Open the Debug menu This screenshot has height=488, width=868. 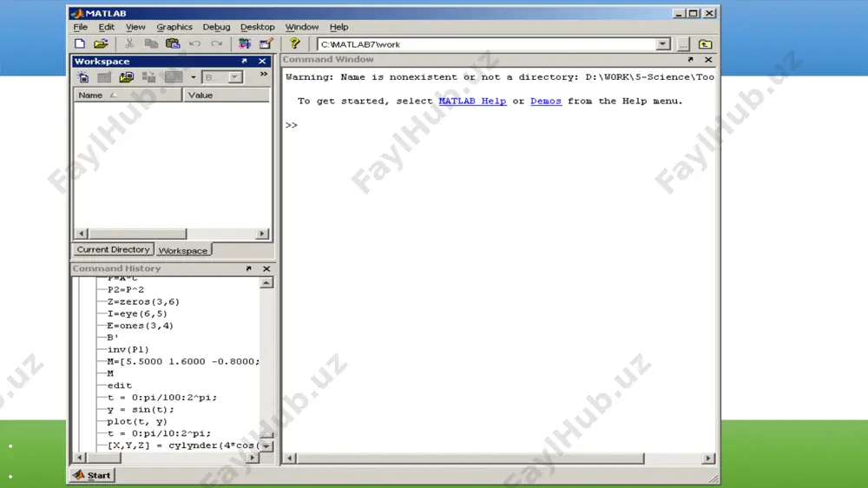pos(216,27)
